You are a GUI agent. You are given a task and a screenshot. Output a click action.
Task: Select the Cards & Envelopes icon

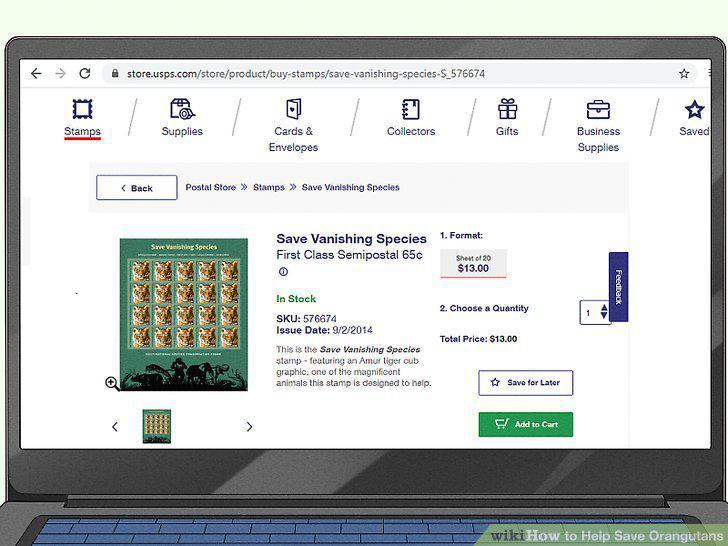pyautogui.click(x=293, y=109)
